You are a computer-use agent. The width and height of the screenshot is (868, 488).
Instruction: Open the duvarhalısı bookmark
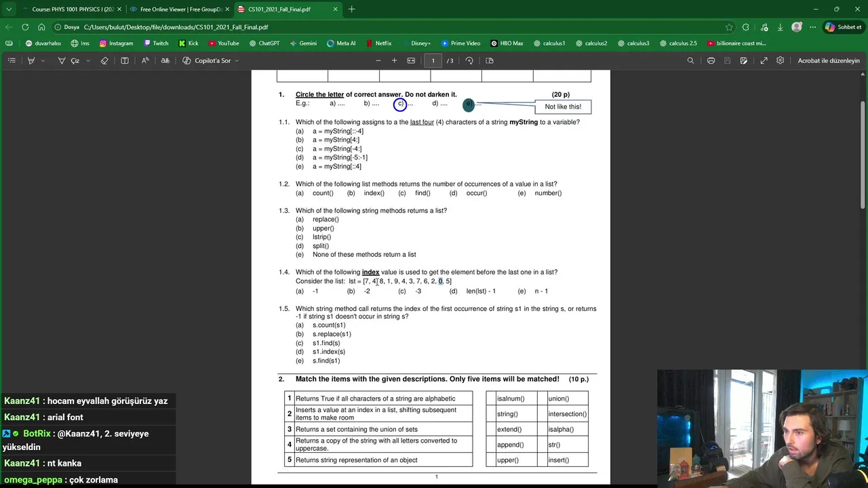[x=43, y=43]
